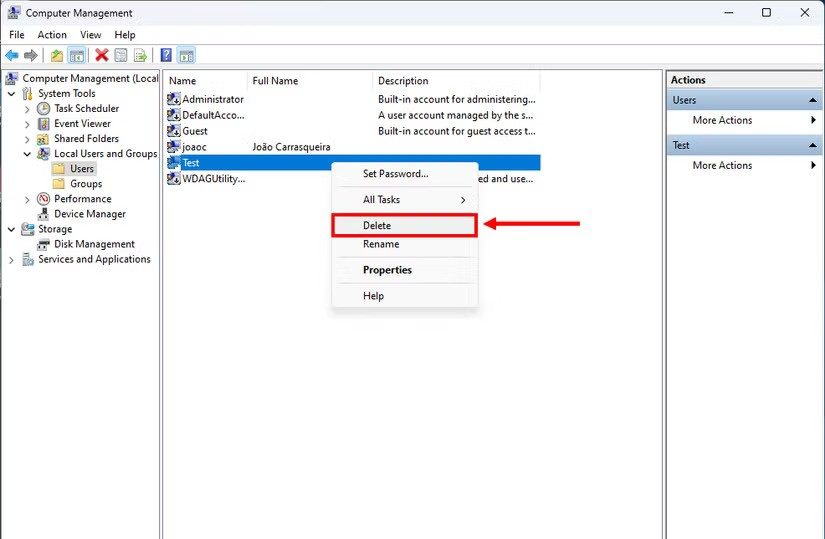
Task: Click the Up one level folder icon
Action: point(57,55)
